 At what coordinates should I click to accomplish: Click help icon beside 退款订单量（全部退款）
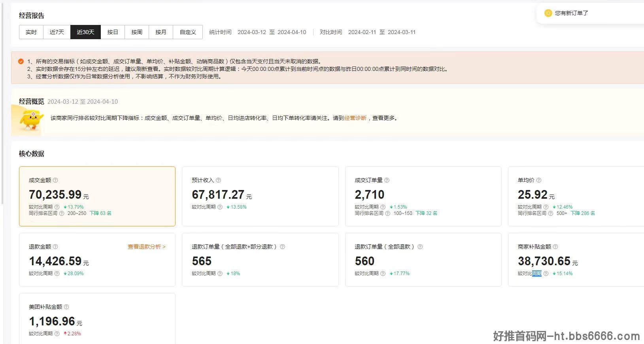tap(420, 247)
